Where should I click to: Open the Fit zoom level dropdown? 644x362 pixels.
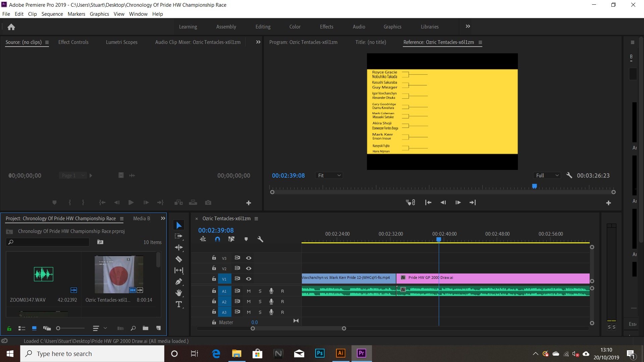329,175
